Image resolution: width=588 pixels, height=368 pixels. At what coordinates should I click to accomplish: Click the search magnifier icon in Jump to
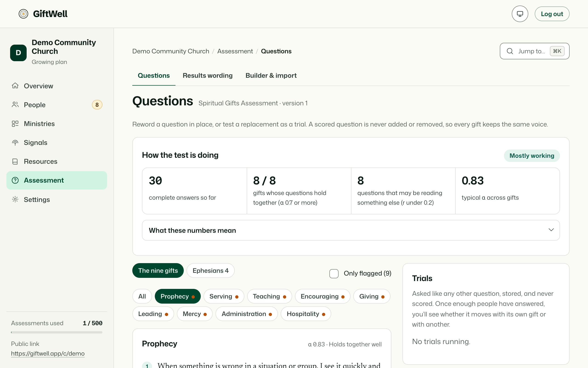click(510, 51)
